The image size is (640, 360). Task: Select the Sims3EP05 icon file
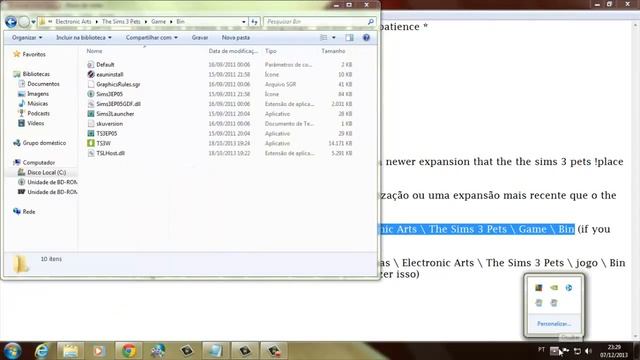[x=91, y=94]
